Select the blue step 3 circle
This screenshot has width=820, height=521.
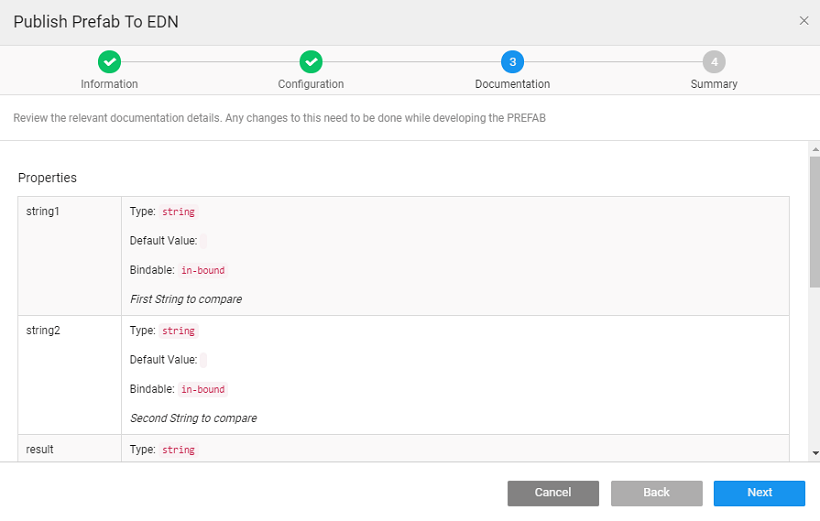tap(512, 62)
